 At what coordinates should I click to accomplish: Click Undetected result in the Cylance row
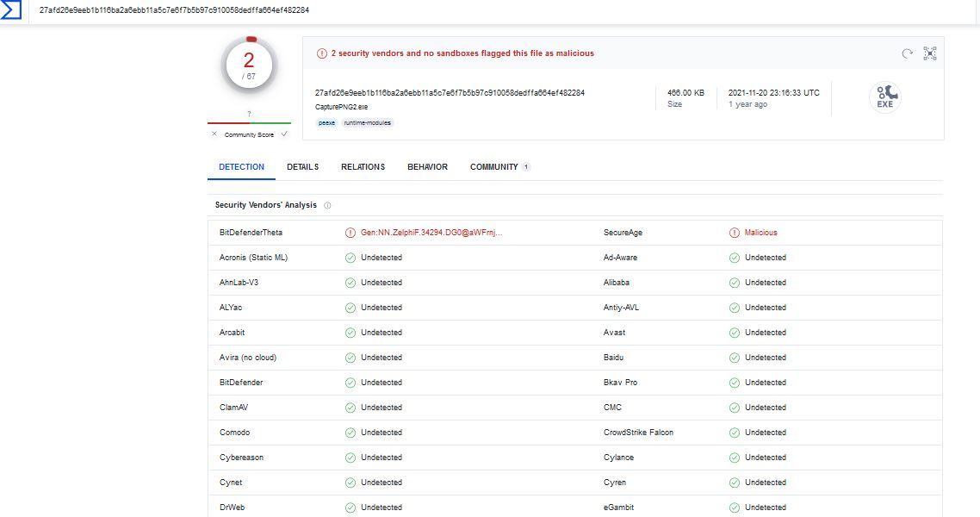coord(766,458)
